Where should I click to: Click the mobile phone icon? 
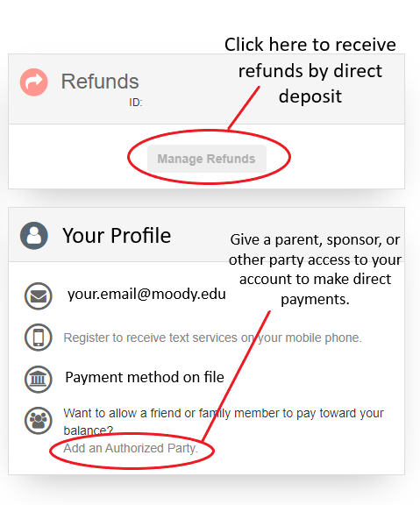pos(39,338)
